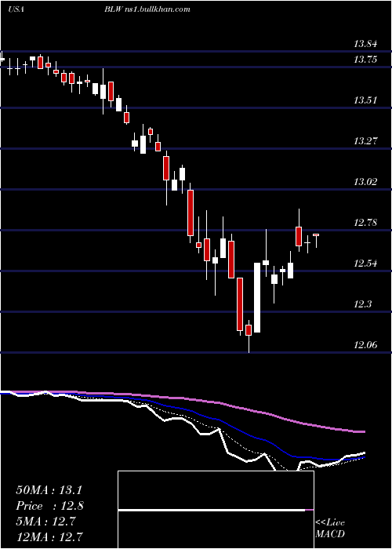Click the 13.84 price level label
The image size is (392, 549).
pyautogui.click(x=365, y=44)
